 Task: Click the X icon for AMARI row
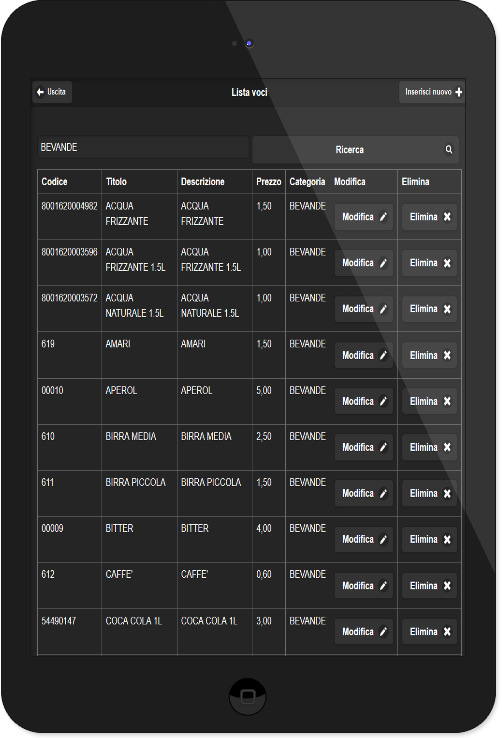(x=447, y=355)
